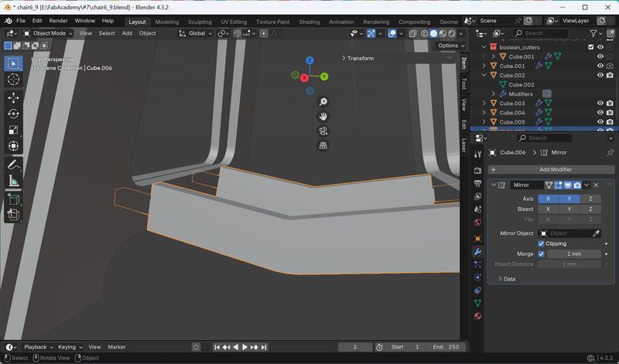Open the Modifiers wrench properties tab
Image resolution: width=619 pixels, height=364 pixels.
point(477,252)
